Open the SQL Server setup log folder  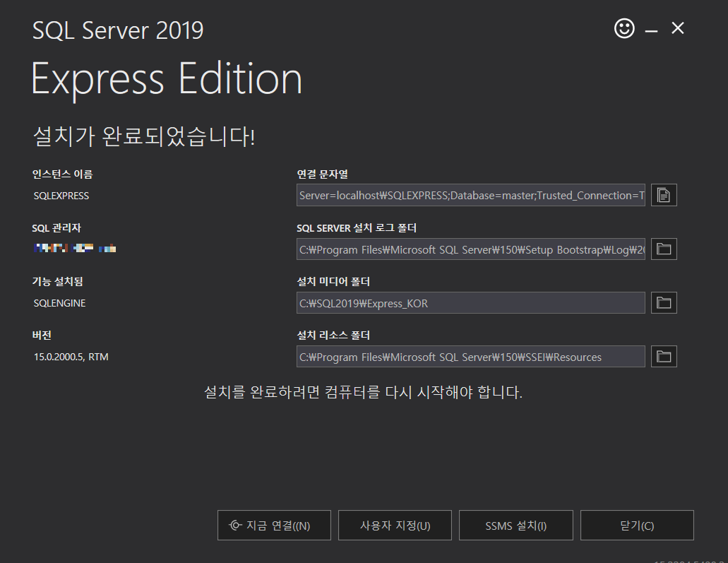(x=664, y=249)
